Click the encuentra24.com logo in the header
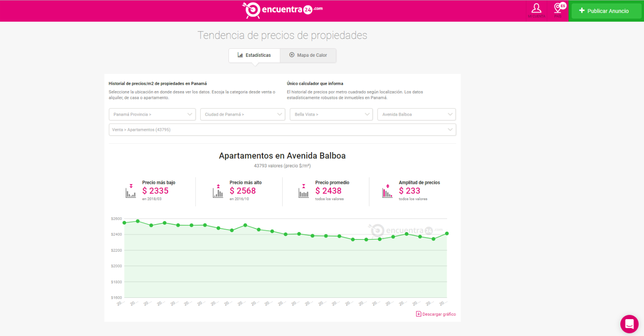 tap(282, 10)
